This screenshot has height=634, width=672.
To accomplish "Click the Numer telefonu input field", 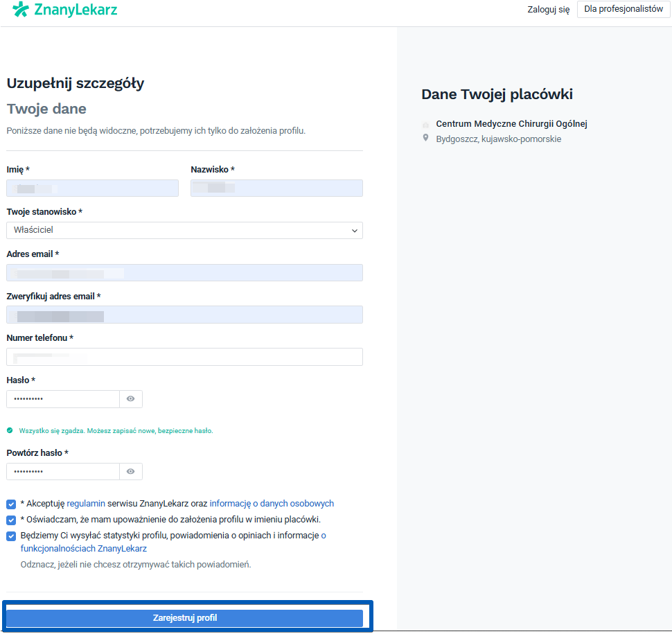I will tap(184, 356).
